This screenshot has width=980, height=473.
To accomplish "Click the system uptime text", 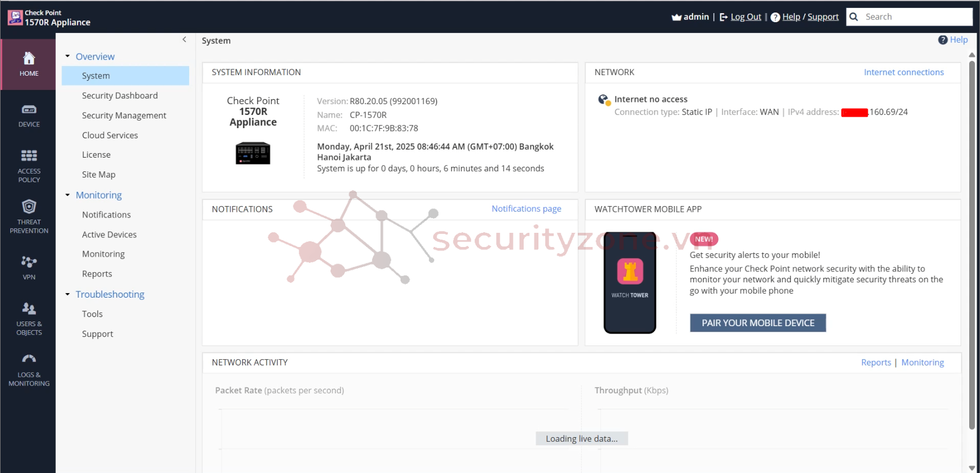I will 431,168.
